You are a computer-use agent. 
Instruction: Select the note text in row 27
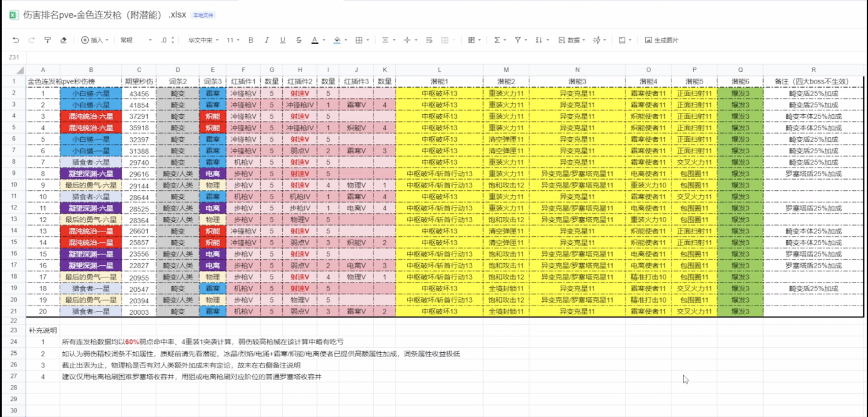pyautogui.click(x=192, y=376)
